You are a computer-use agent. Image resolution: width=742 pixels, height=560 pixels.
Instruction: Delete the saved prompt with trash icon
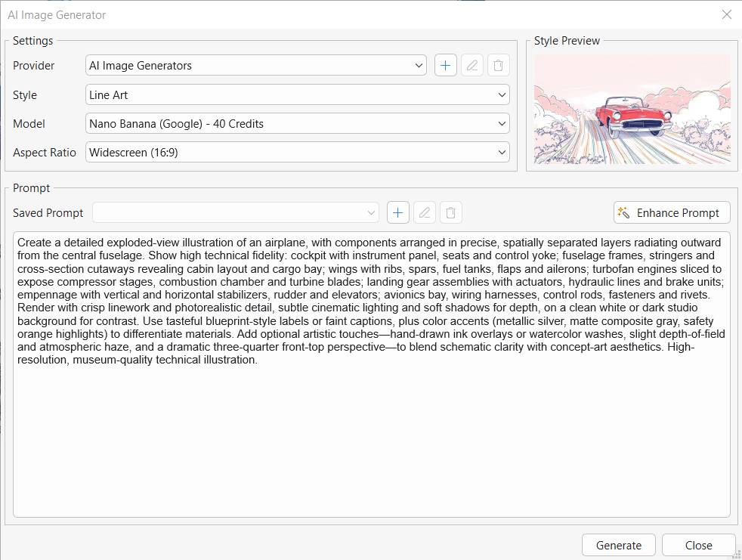click(x=450, y=213)
